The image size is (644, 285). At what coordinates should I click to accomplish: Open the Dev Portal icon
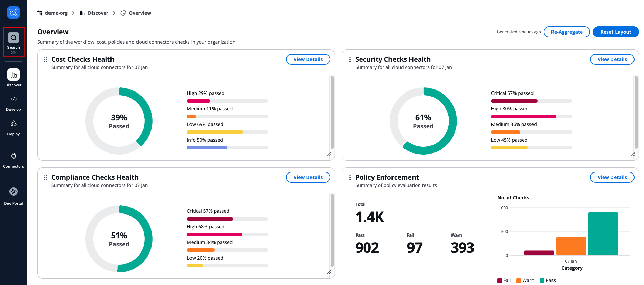pyautogui.click(x=14, y=192)
